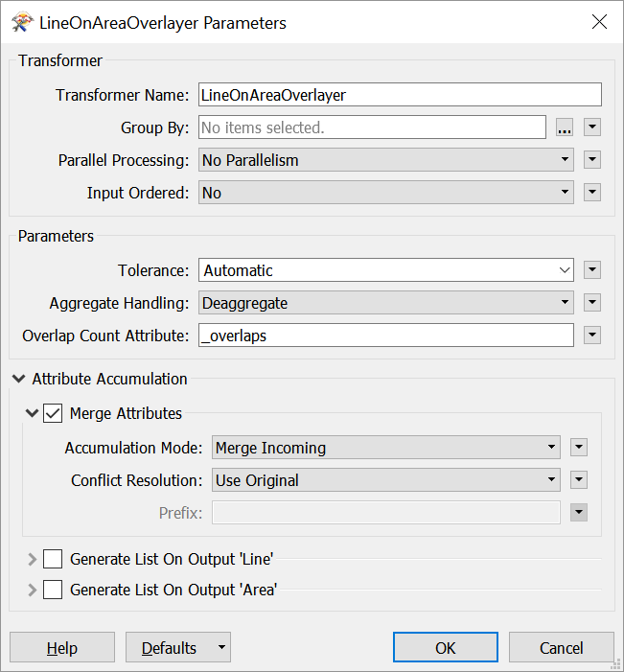
Task: Enable Generate List On Output 'Area'
Action: pyautogui.click(x=53, y=590)
